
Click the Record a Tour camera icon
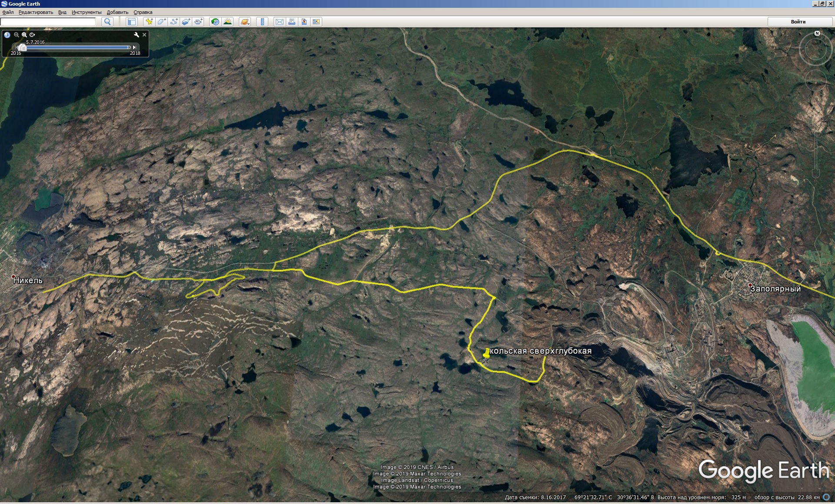click(x=198, y=22)
